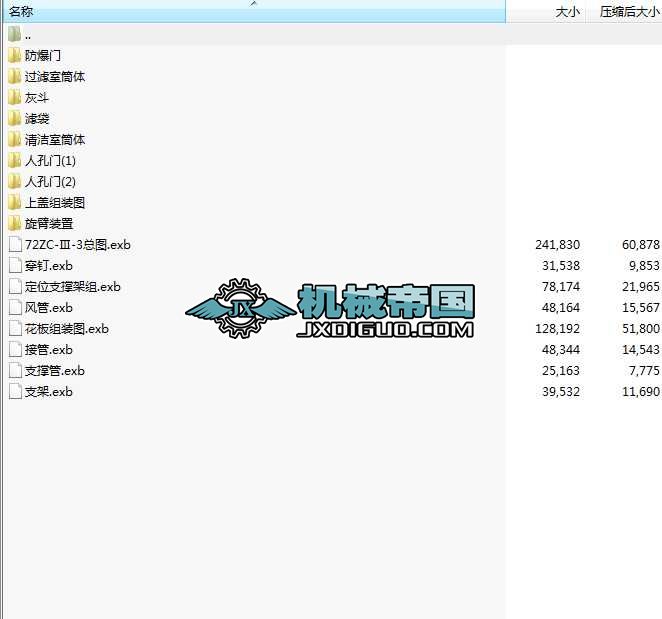Select the 人孔门(1) folder icon
Image resolution: width=662 pixels, height=619 pixels.
(x=14, y=160)
